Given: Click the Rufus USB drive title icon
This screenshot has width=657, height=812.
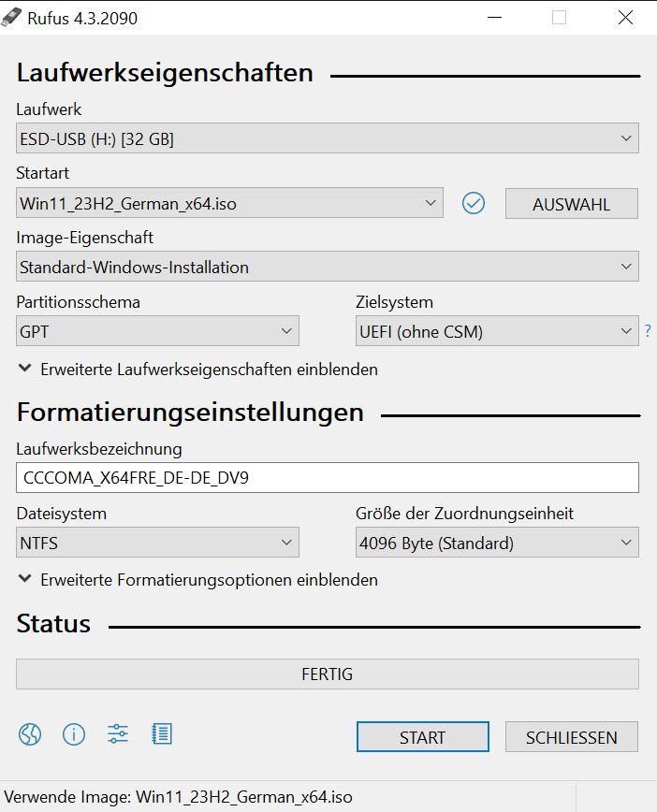Looking at the screenshot, I should pyautogui.click(x=11, y=18).
